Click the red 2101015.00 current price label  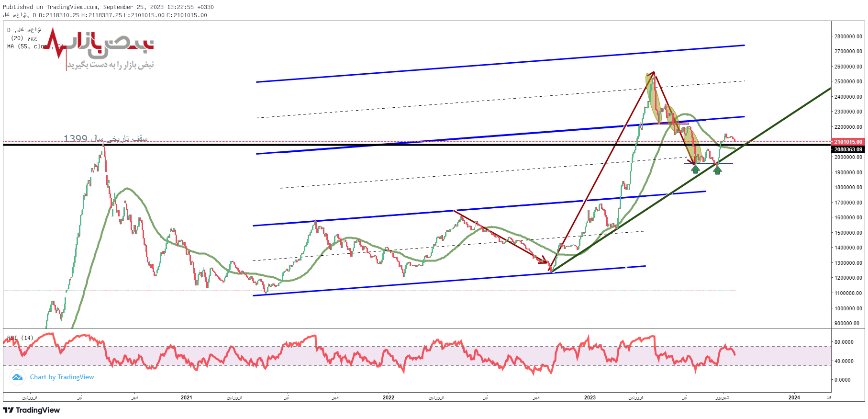848,142
